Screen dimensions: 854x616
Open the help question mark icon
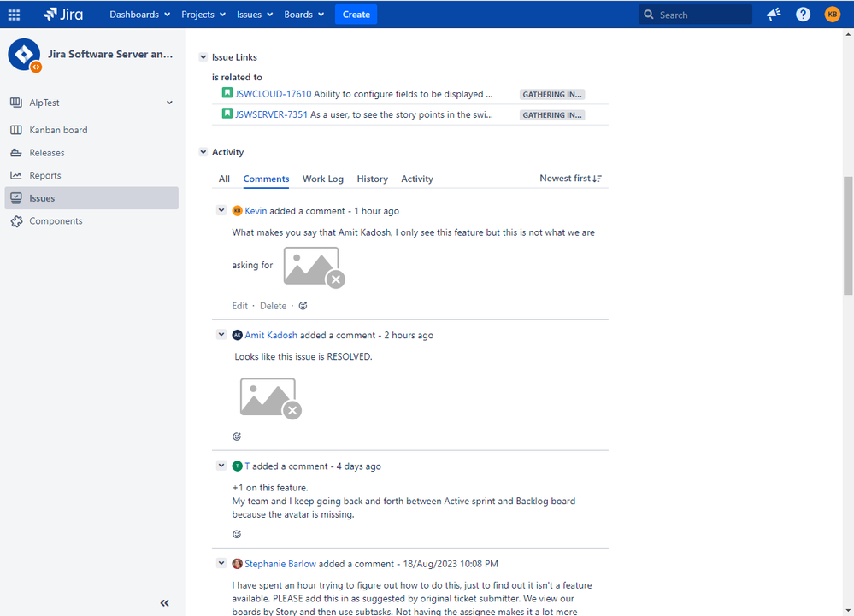point(803,15)
